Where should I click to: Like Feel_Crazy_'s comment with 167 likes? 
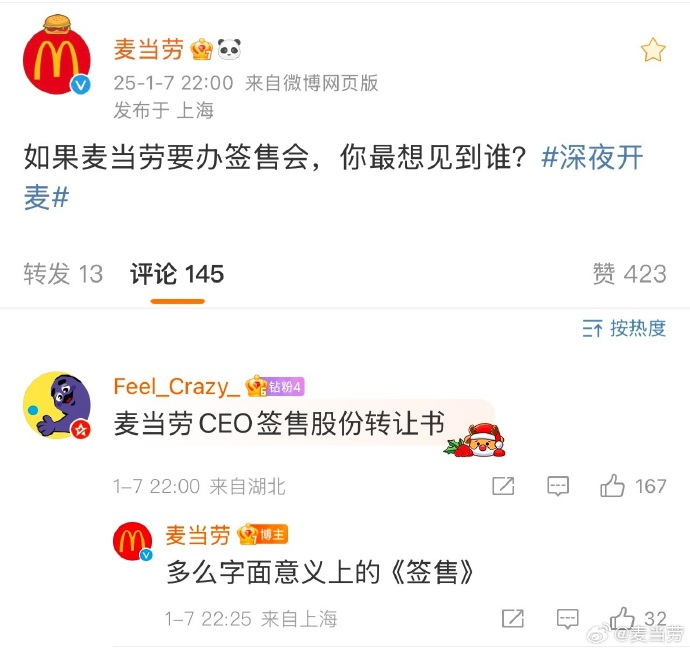[612, 486]
